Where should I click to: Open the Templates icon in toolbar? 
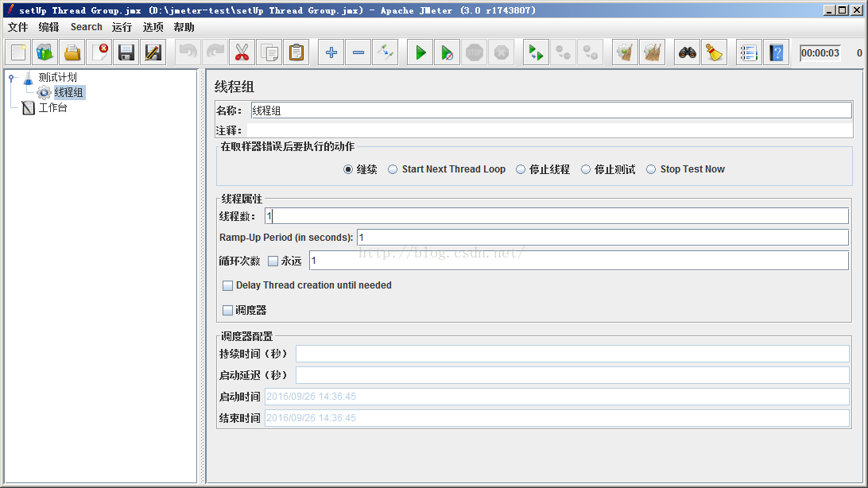[x=45, y=52]
